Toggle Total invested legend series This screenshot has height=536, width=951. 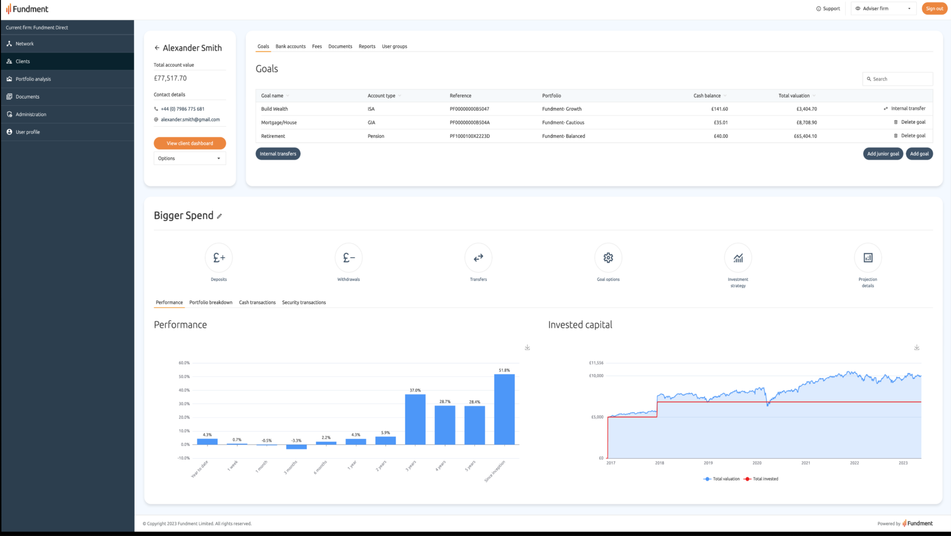click(761, 479)
